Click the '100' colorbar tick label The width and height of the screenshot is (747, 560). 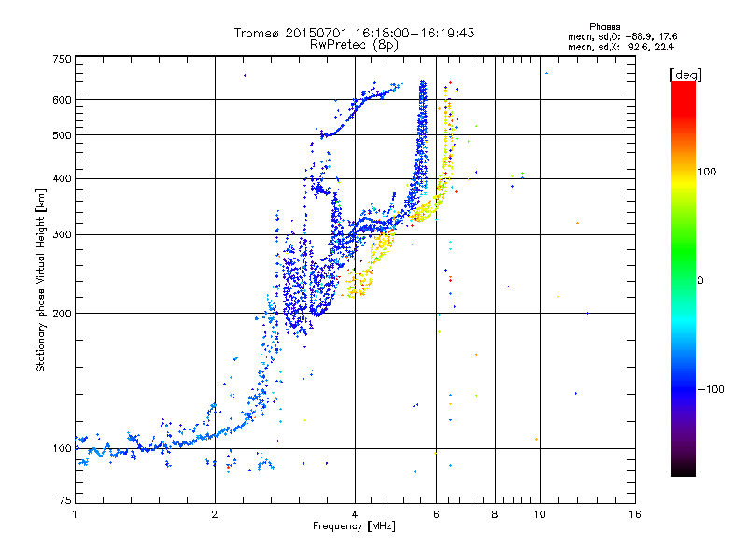point(707,172)
